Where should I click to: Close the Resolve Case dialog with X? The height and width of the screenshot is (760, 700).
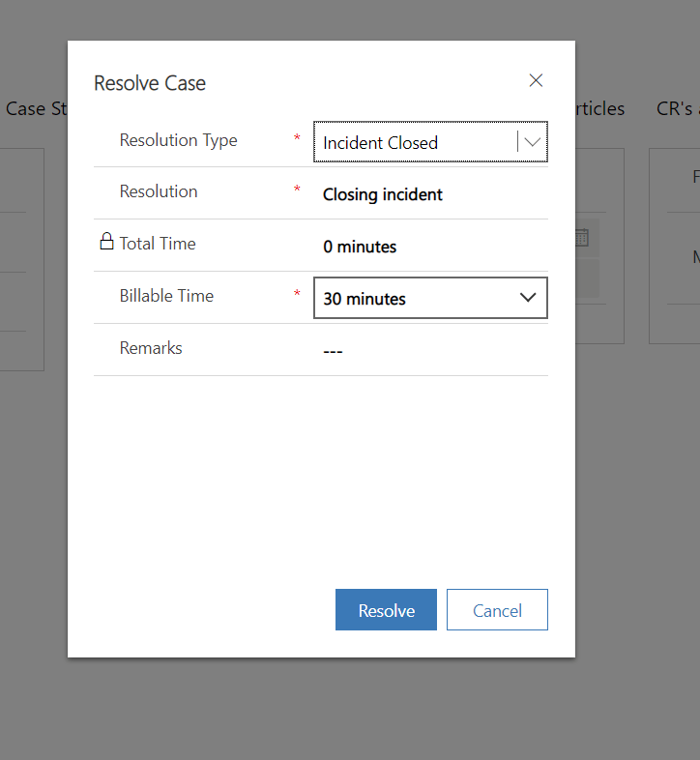(536, 81)
